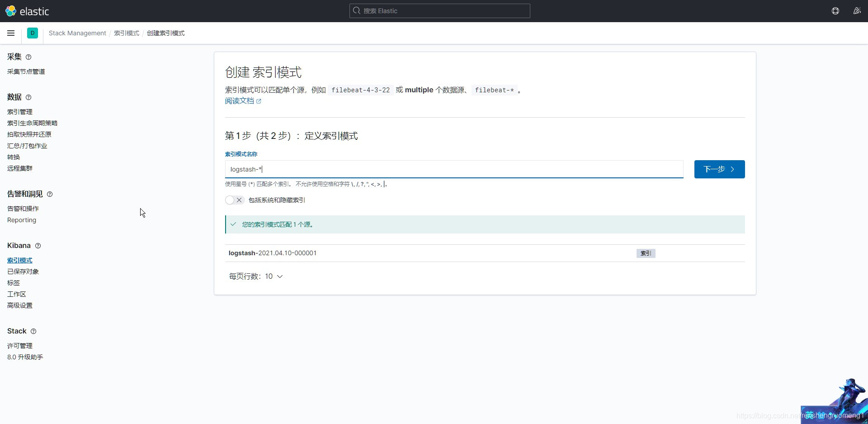Open 拍取快照并还原 in sidebar

[29, 134]
